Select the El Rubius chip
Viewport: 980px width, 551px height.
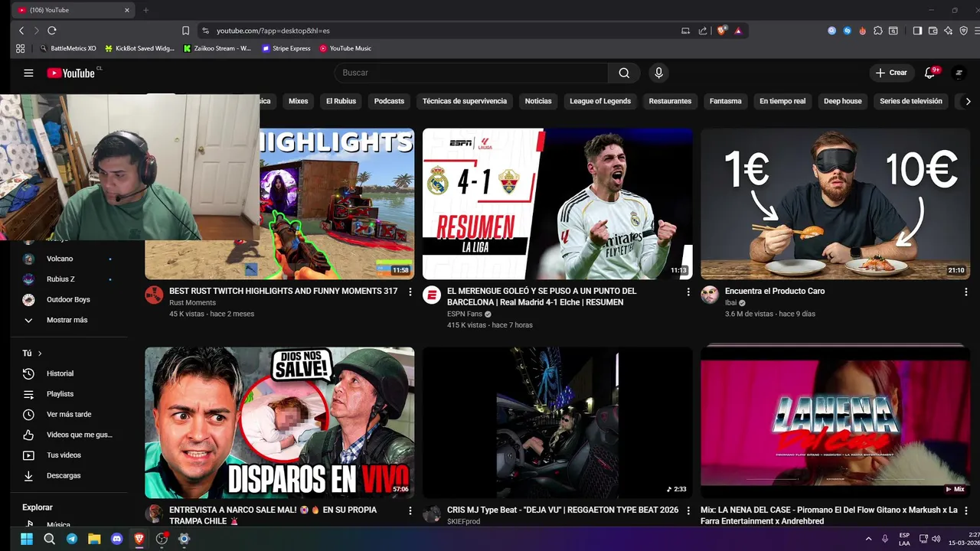pos(341,101)
